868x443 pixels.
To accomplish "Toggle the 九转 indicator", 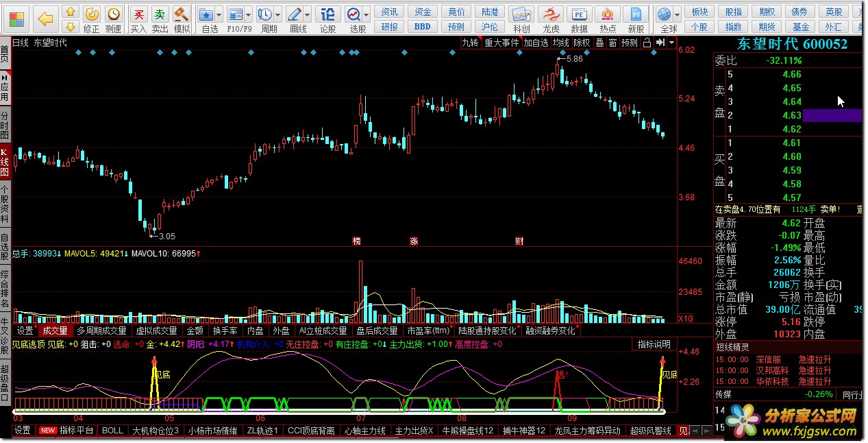I will 470,43.
